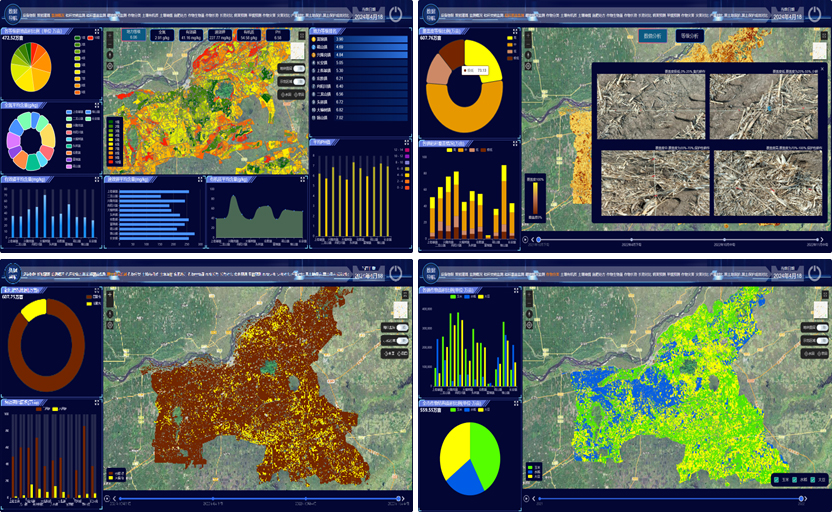Viewport: 832px width, 512px height.
Task: Toggle first switch on brown map dashboard
Action: point(403,327)
